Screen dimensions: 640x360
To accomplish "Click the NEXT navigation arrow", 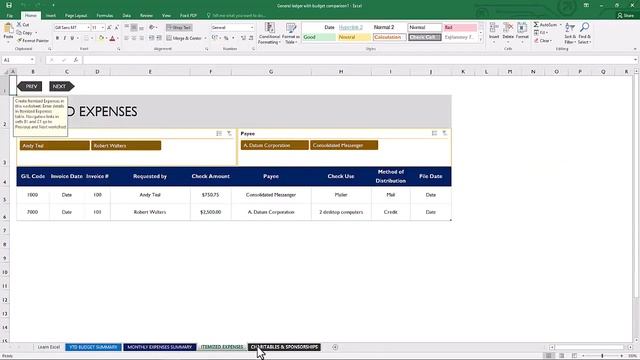I will click(62, 86).
